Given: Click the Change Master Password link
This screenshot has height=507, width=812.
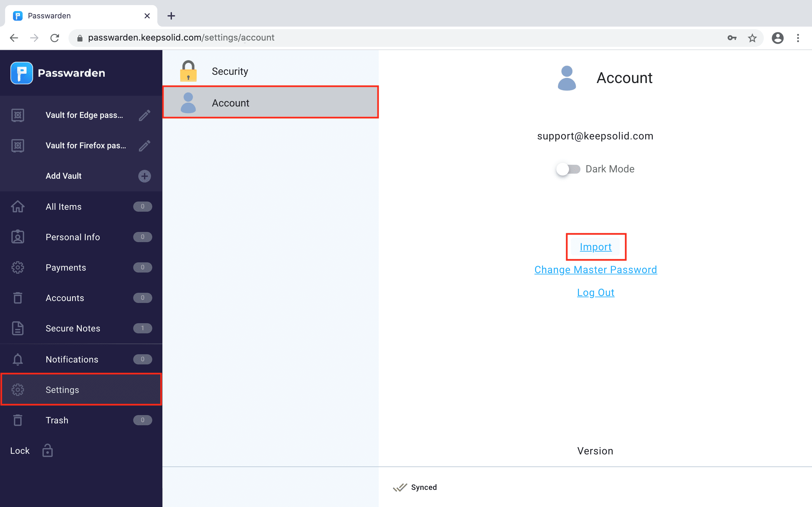Looking at the screenshot, I should (596, 270).
